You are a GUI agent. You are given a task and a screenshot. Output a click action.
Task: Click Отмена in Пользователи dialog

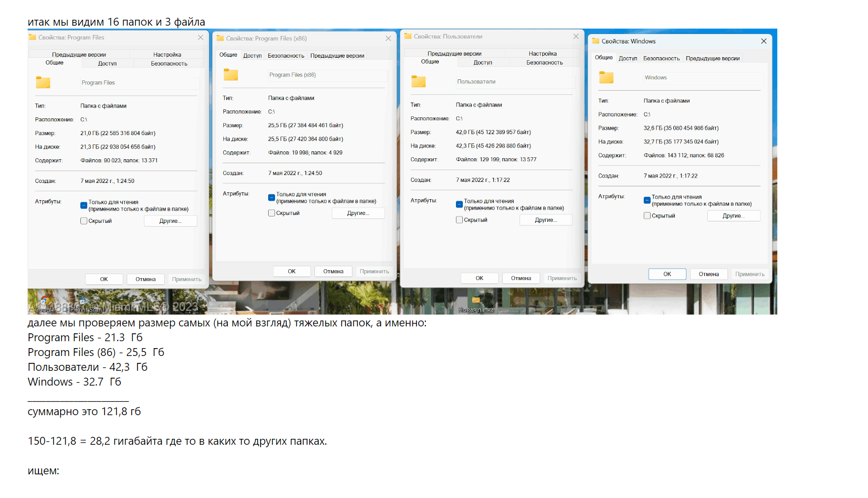pyautogui.click(x=521, y=278)
